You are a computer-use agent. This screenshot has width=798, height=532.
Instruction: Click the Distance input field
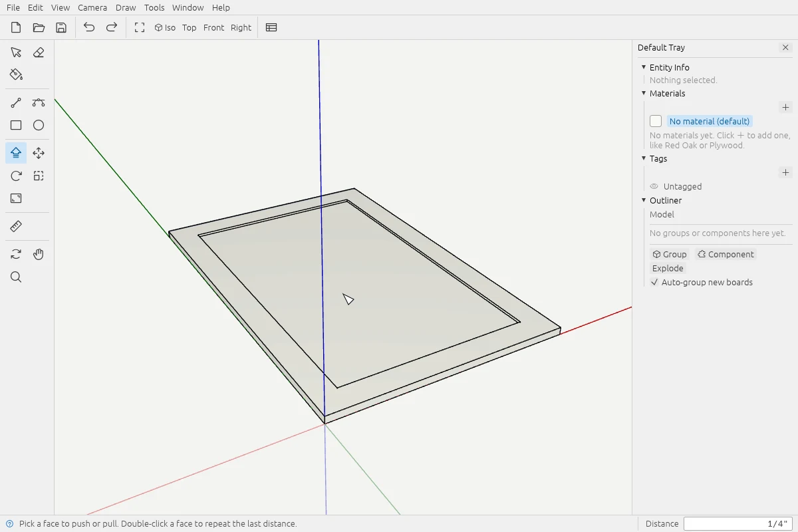click(x=737, y=523)
